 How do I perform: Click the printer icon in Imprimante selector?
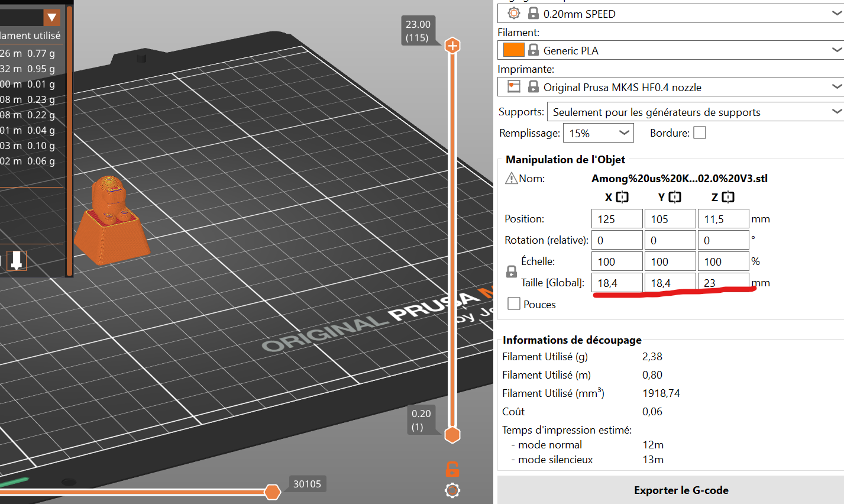(x=514, y=87)
